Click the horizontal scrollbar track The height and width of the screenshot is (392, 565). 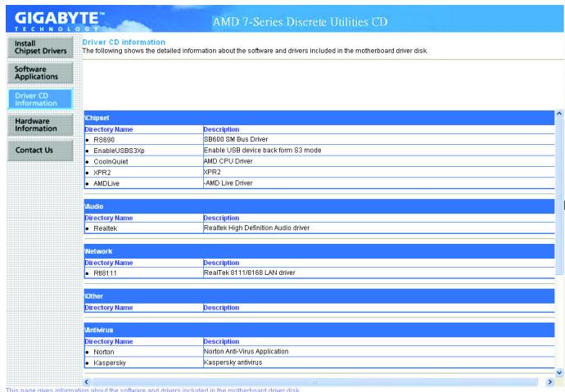point(317,382)
